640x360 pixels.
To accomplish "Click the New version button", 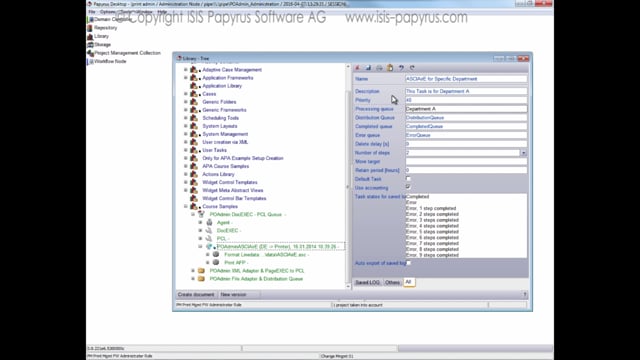I will tap(233, 294).
